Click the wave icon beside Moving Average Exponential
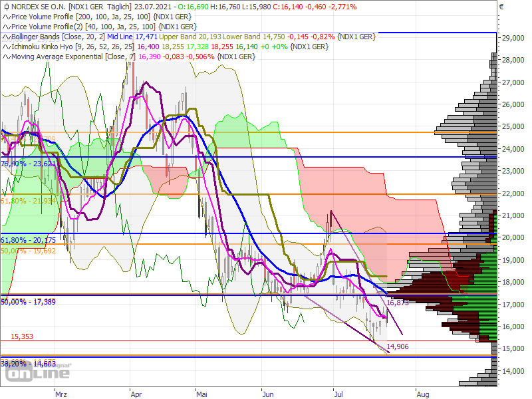The image size is (532, 399). (x=7, y=57)
